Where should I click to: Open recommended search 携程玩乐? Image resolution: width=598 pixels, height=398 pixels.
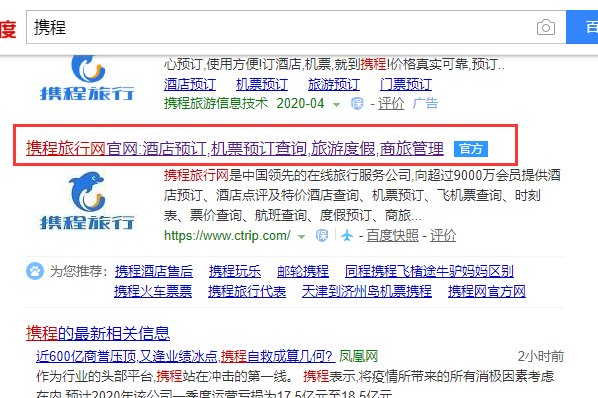235,271
